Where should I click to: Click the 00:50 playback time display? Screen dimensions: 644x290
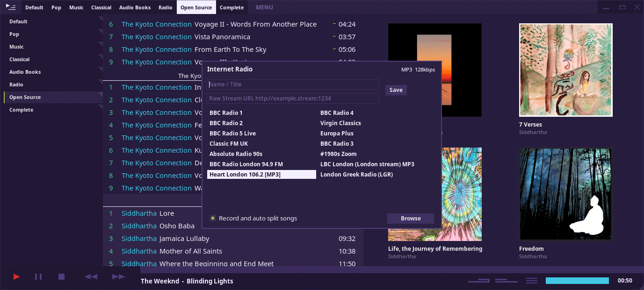625,281
